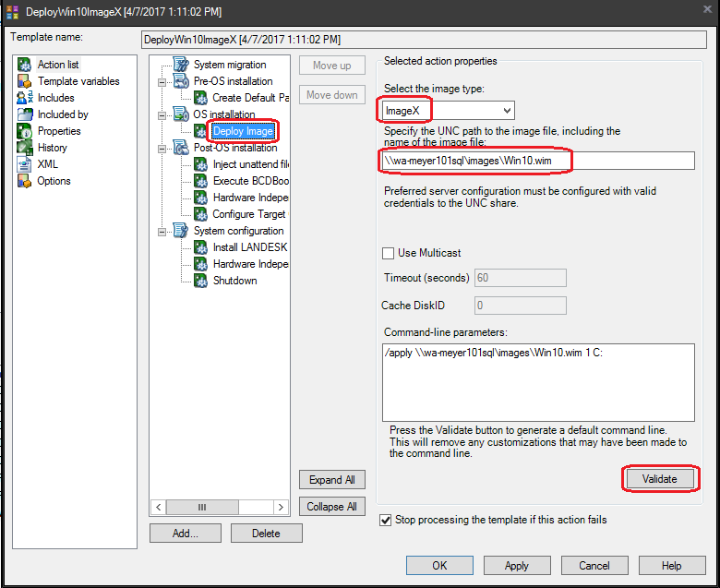The height and width of the screenshot is (588, 720).
Task: Click the Apply button
Action: coord(517,566)
